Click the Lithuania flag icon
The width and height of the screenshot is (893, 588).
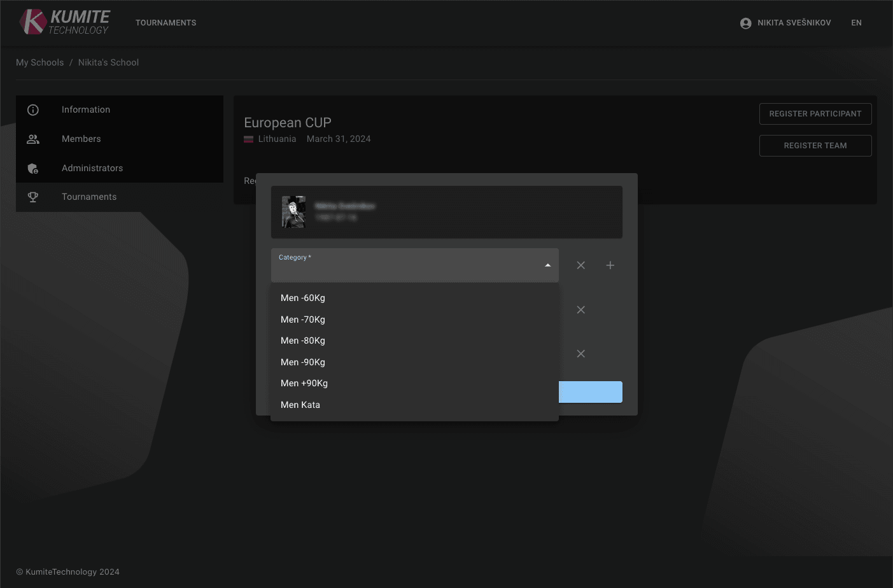click(x=248, y=138)
